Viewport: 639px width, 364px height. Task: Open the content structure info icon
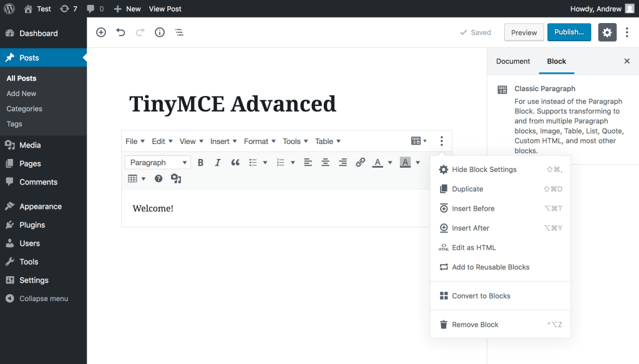point(160,32)
